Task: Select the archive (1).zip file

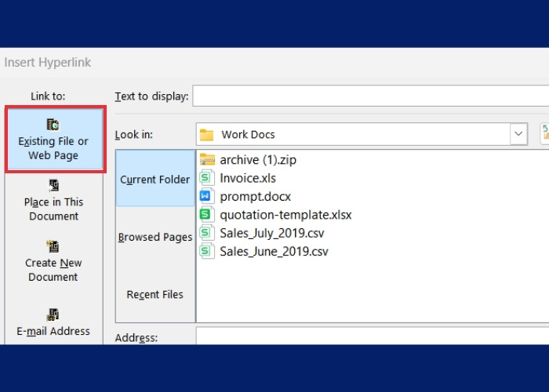Action: [x=258, y=160]
